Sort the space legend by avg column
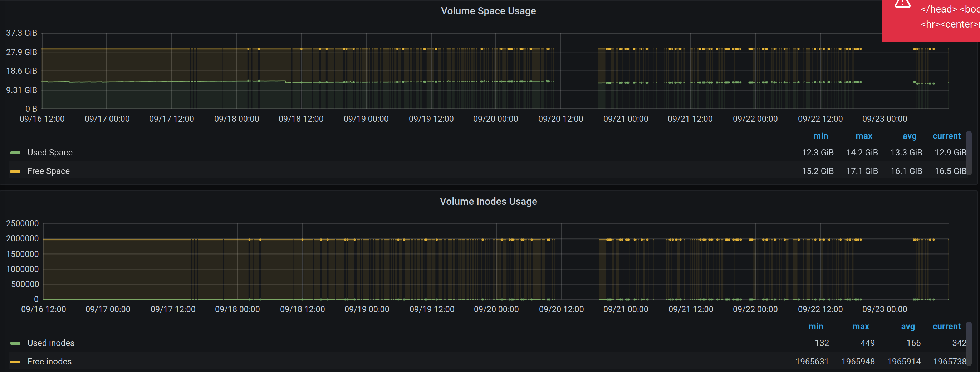 909,136
